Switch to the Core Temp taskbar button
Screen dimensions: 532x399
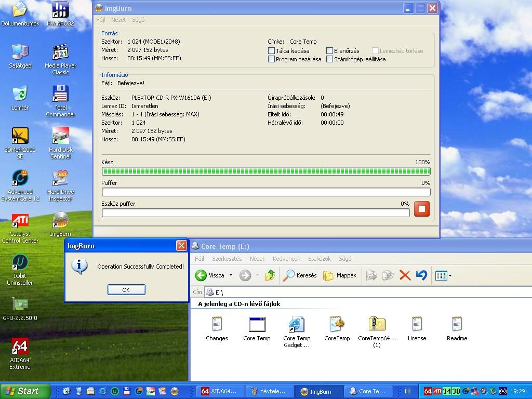click(x=368, y=391)
